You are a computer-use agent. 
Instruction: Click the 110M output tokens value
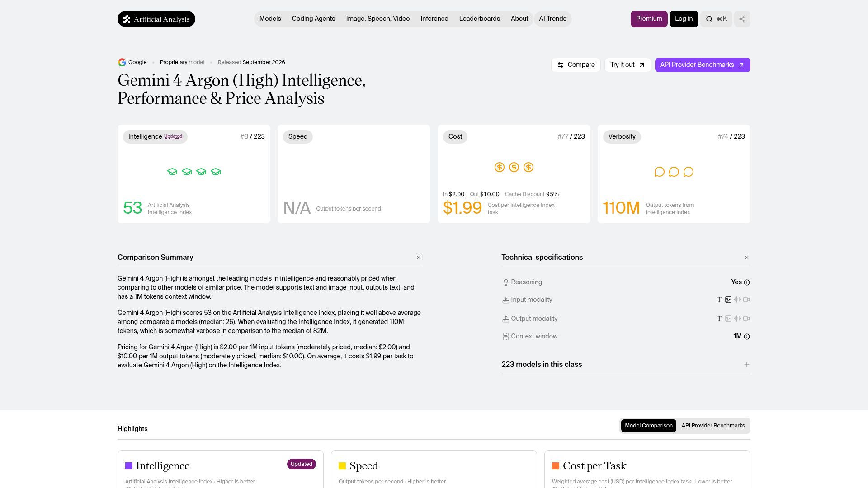[x=621, y=208]
